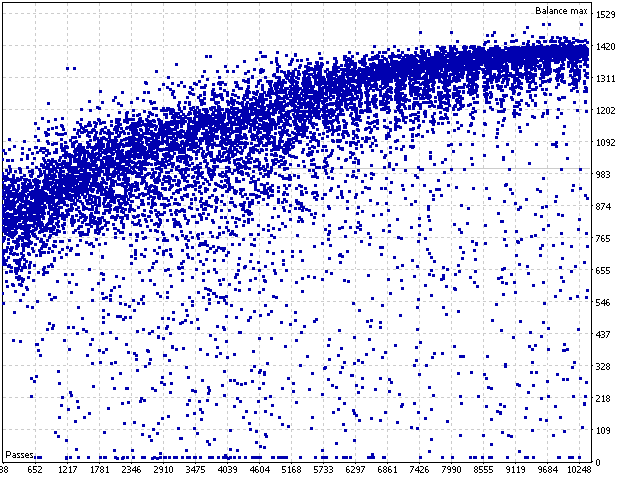Click pass number 2346 on the horizontal axis

131,470
